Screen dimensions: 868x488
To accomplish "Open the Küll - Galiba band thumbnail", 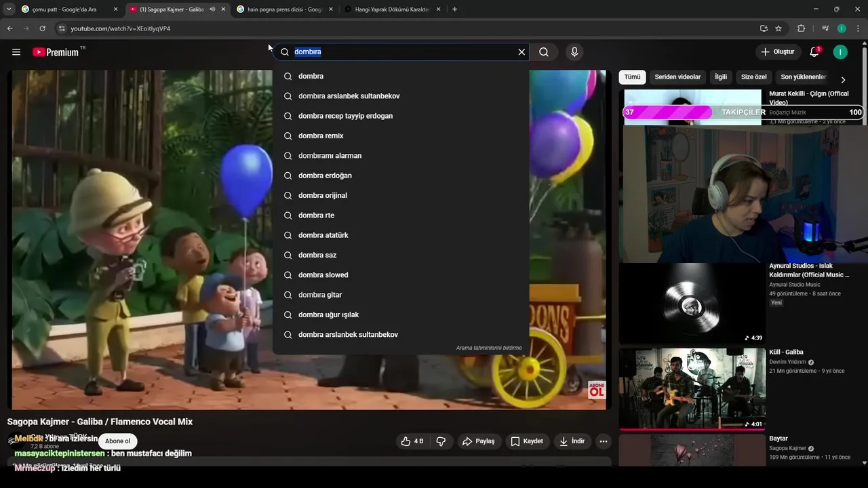I will pyautogui.click(x=692, y=389).
